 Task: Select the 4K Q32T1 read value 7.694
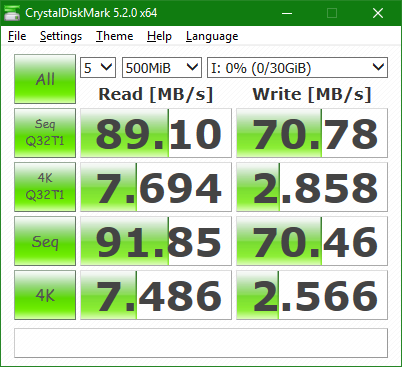[x=156, y=187]
